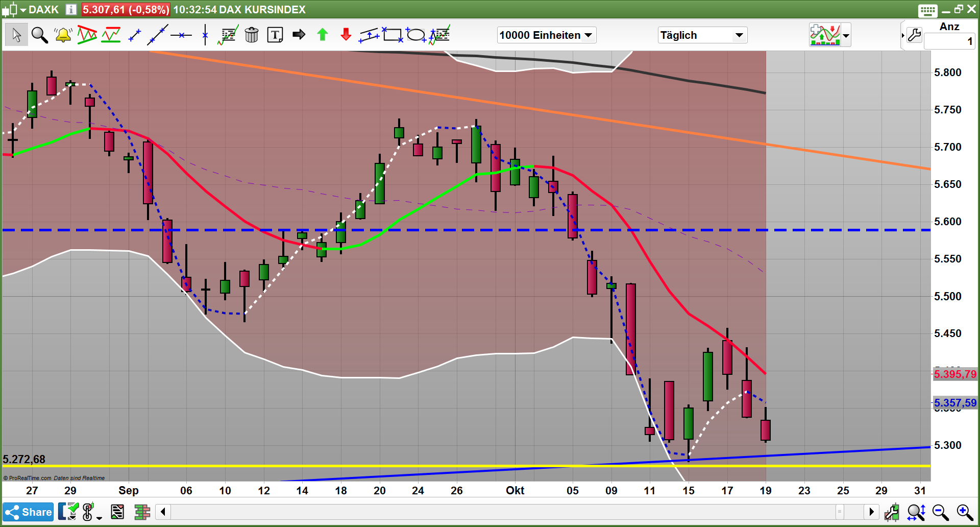Open the list panel icon in bottom bar
The height and width of the screenshot is (527, 980).
(x=117, y=512)
